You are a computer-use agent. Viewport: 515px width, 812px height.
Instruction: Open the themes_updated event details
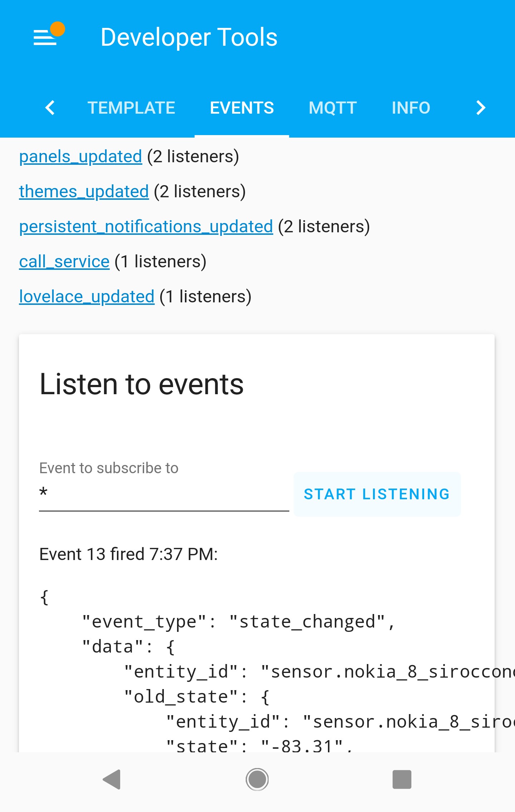83,191
